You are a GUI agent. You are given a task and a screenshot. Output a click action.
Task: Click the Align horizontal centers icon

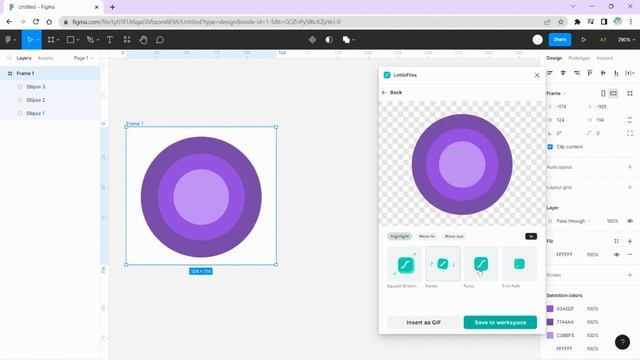[x=563, y=73]
